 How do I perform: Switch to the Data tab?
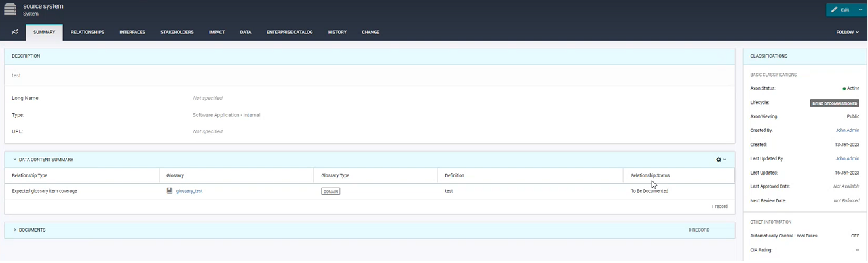tap(246, 32)
